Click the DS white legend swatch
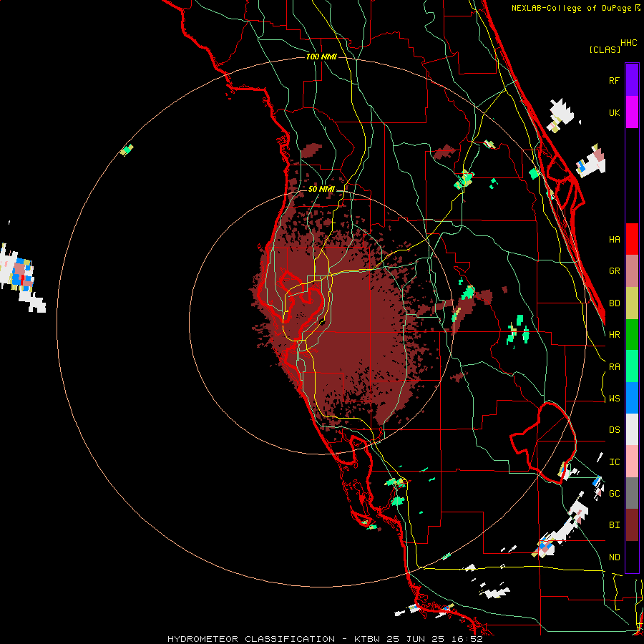Viewport: 644px width, 644px height. click(632, 429)
